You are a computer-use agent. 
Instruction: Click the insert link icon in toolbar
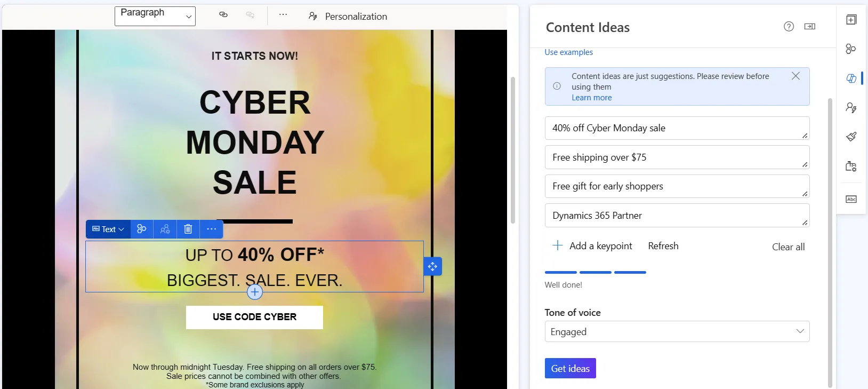(223, 15)
